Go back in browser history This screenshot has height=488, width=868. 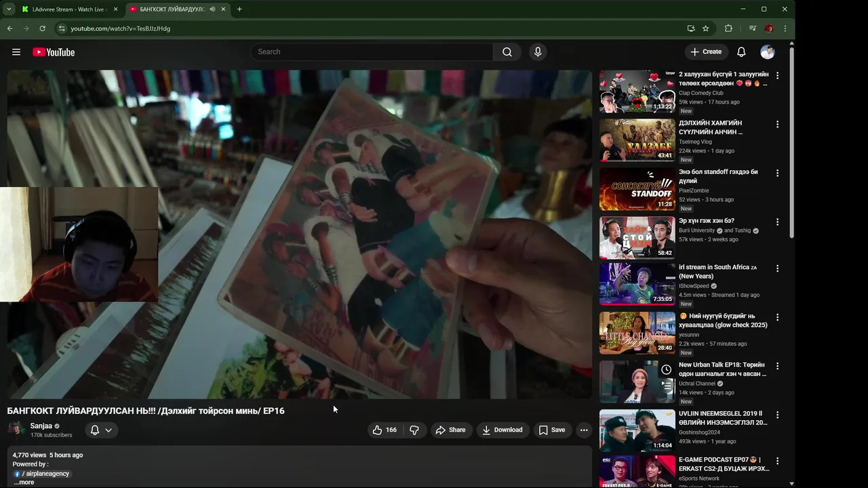click(x=9, y=28)
